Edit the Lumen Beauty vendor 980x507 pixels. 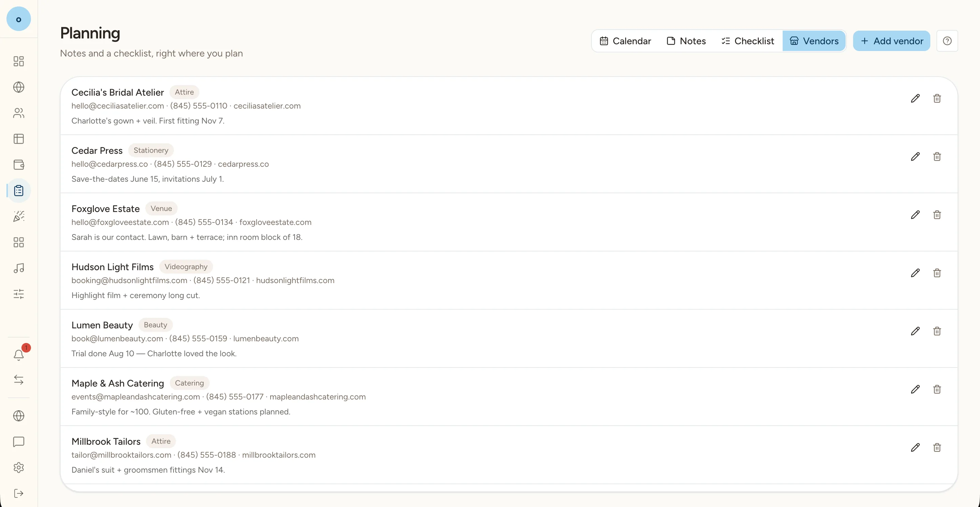(915, 331)
